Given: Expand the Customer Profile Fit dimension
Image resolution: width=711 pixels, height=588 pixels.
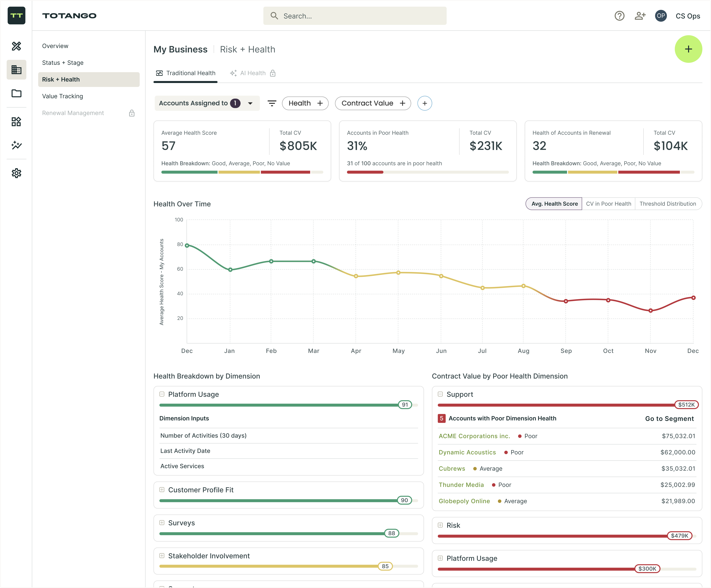Looking at the screenshot, I should [162, 490].
